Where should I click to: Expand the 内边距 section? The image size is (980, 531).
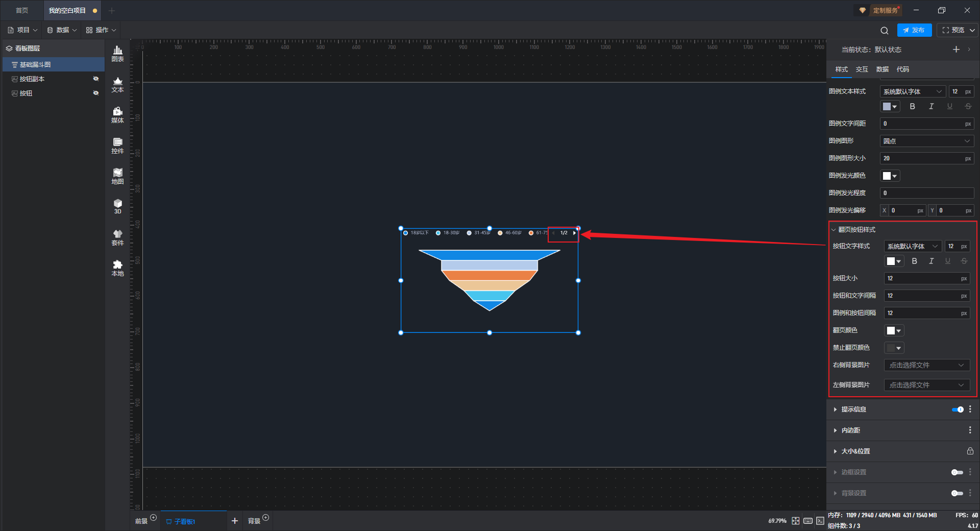(x=835, y=430)
